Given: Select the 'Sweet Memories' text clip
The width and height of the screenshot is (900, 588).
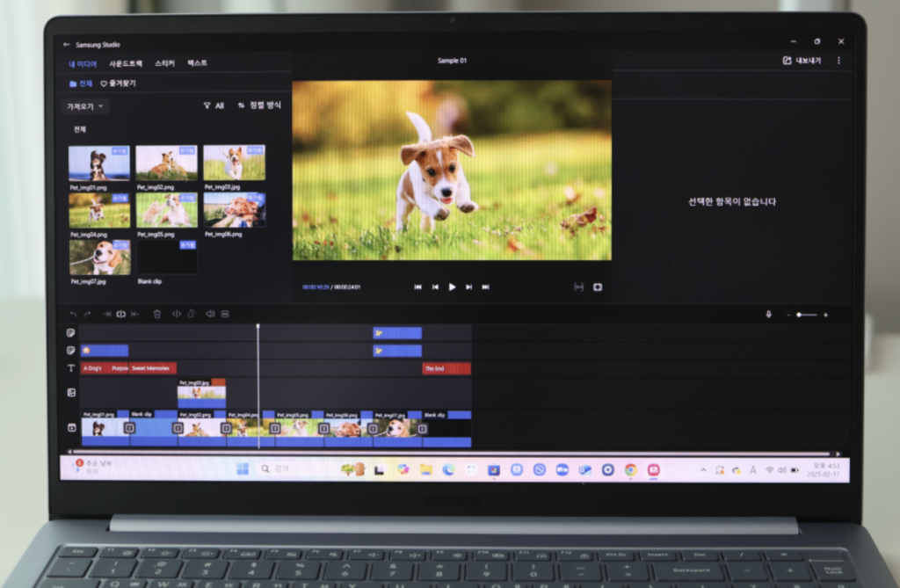Looking at the screenshot, I should [x=153, y=368].
